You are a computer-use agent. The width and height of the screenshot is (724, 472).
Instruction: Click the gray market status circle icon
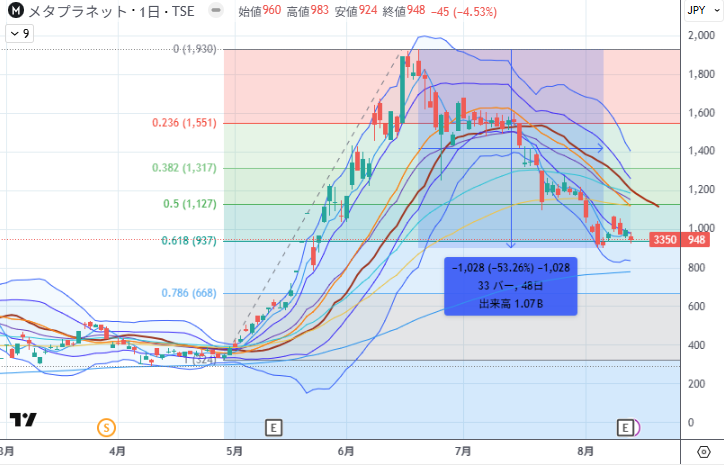tap(217, 12)
